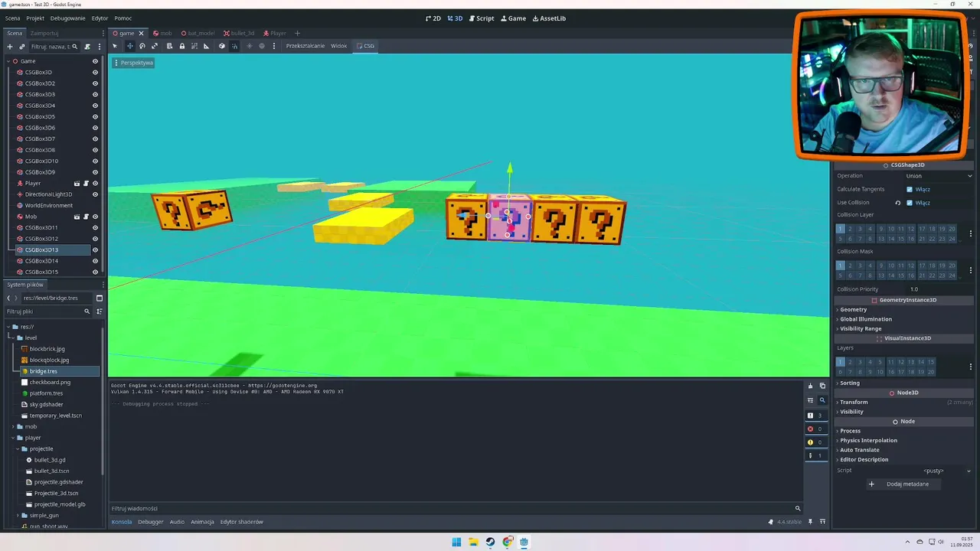Toggle the Use Local Space cube icon
Viewport: 980px width, 551px height.
click(221, 46)
